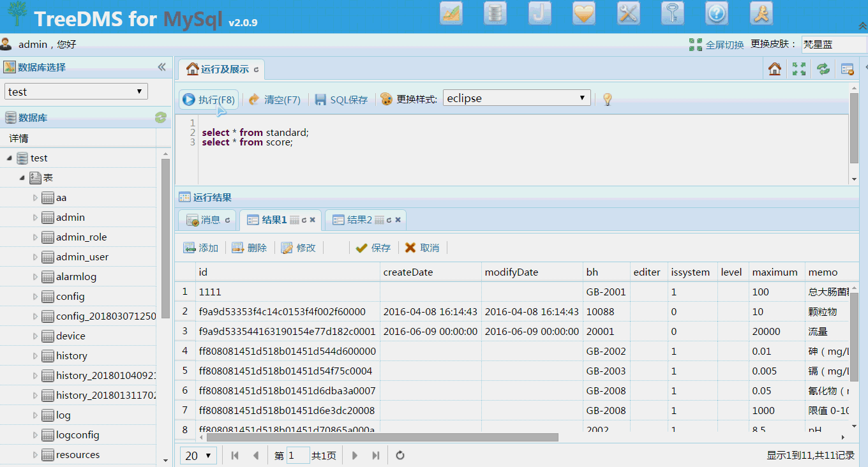Click the wrench tools icon in header

point(628,13)
